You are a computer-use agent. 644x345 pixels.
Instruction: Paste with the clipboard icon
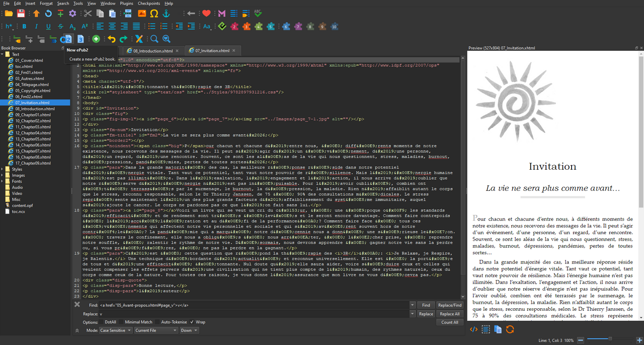(x=112, y=13)
